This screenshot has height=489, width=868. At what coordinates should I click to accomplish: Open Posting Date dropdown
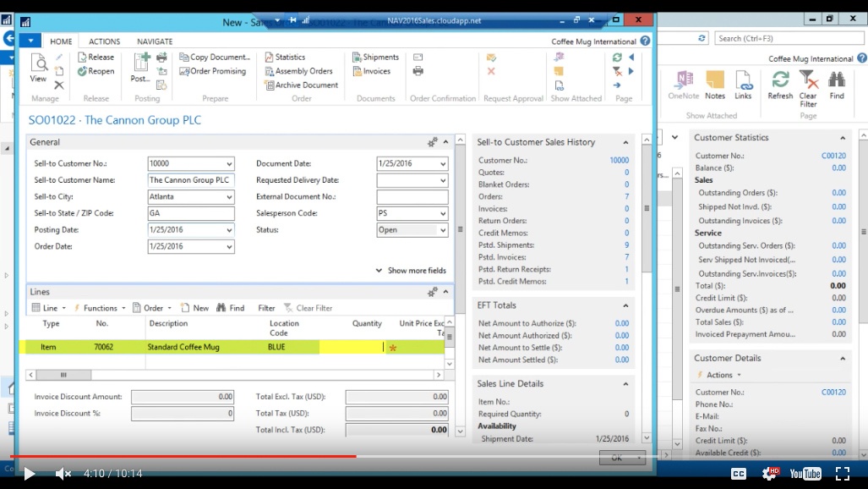tap(229, 230)
